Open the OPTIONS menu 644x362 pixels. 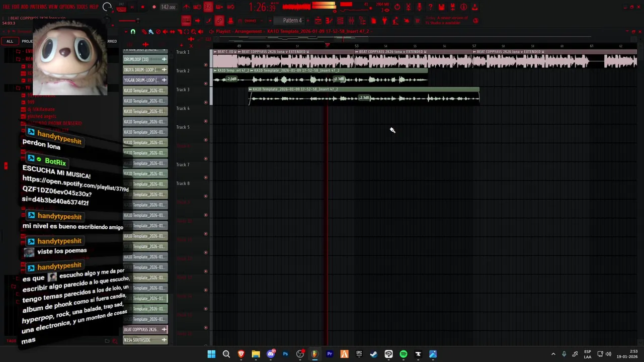(x=67, y=7)
